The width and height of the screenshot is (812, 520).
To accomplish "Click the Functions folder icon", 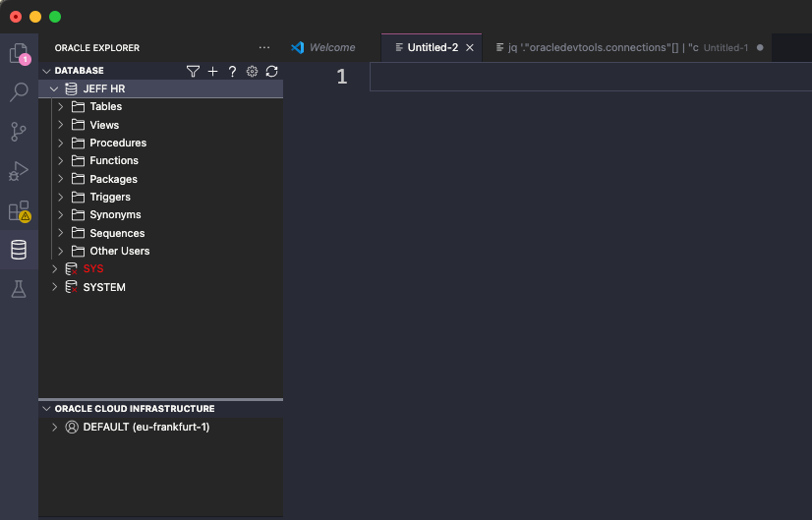I will coord(78,160).
